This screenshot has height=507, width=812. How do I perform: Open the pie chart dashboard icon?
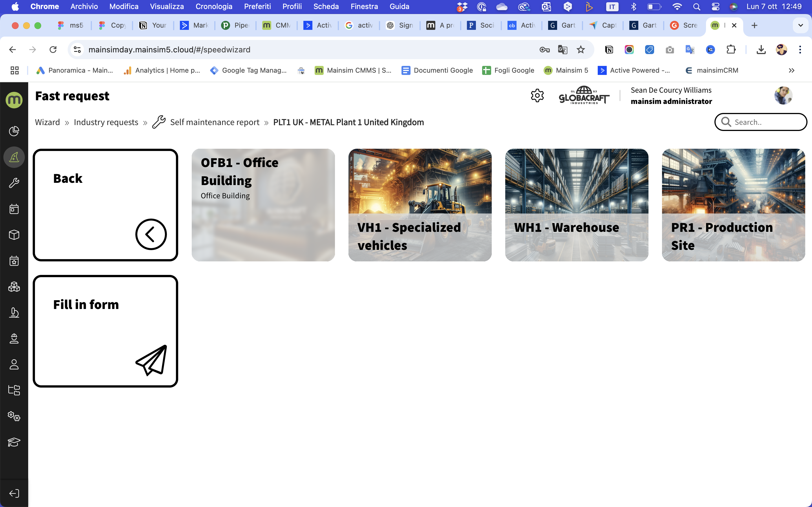[x=14, y=131]
